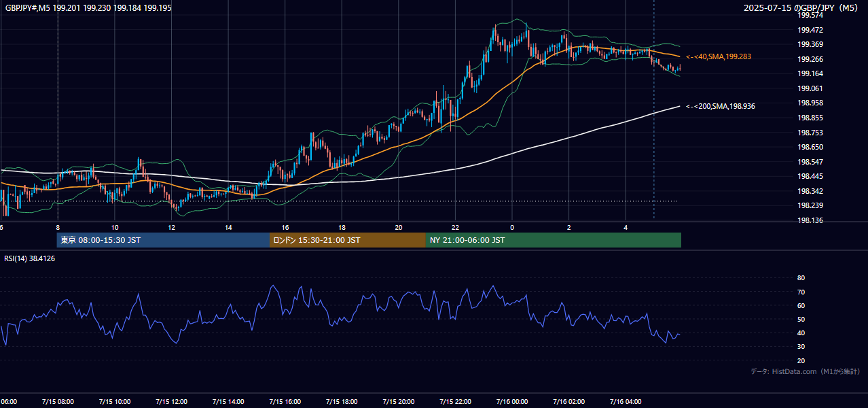Click RSI scale level 50
This screenshot has height=408, width=868.
[801, 319]
